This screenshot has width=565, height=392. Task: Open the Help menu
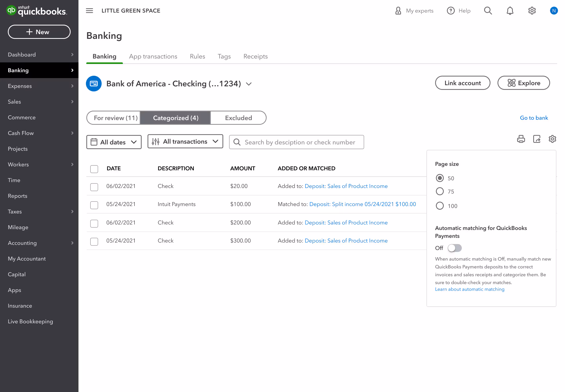(x=458, y=11)
